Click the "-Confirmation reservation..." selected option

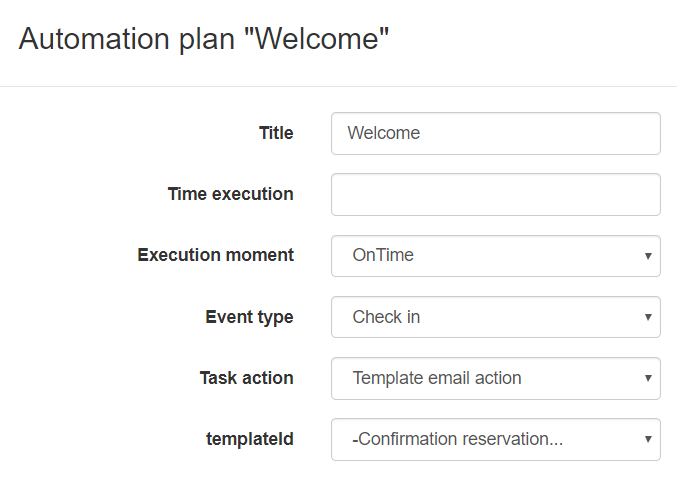pyautogui.click(x=452, y=439)
